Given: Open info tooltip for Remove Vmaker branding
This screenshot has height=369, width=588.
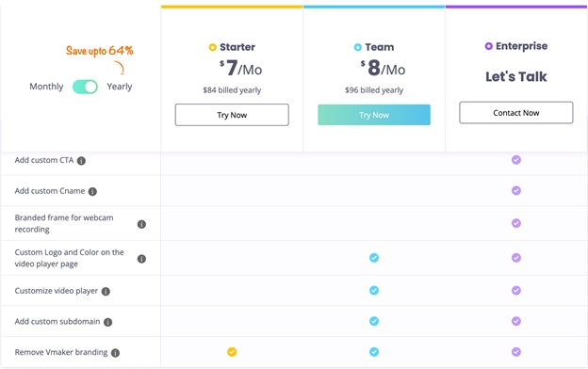Looking at the screenshot, I should 116,353.
